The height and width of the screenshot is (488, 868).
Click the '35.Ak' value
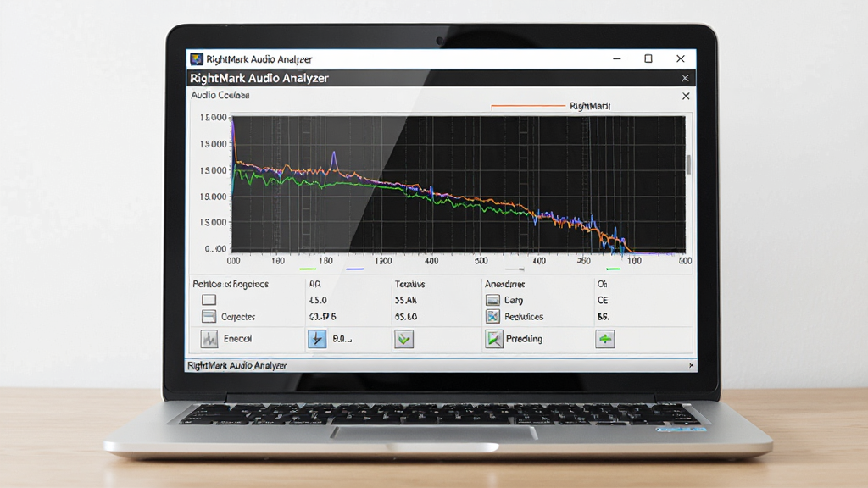click(x=406, y=300)
